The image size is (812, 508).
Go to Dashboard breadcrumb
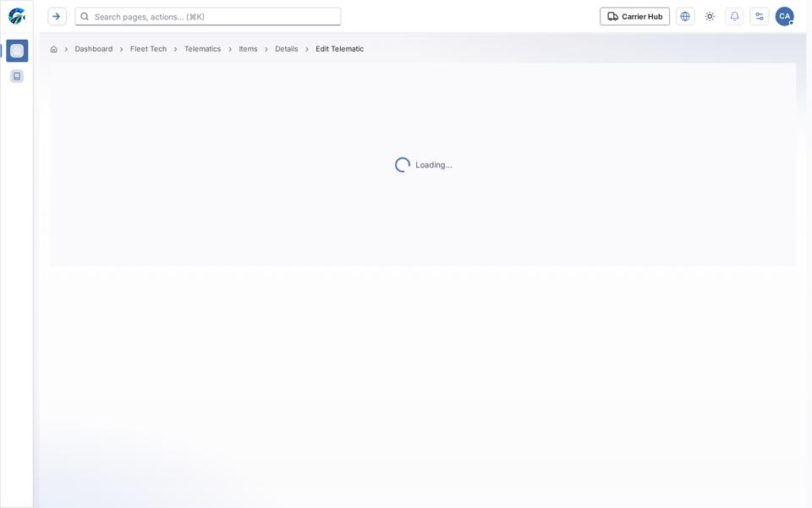pyautogui.click(x=94, y=49)
